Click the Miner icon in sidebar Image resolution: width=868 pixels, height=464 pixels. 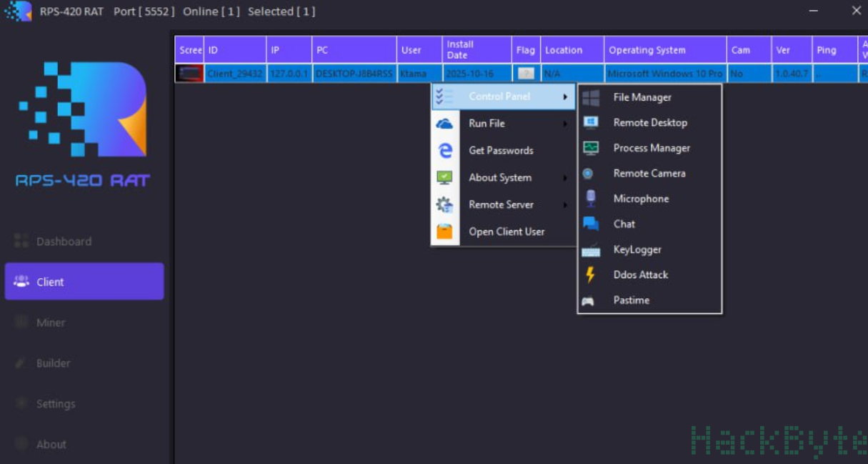(x=21, y=322)
